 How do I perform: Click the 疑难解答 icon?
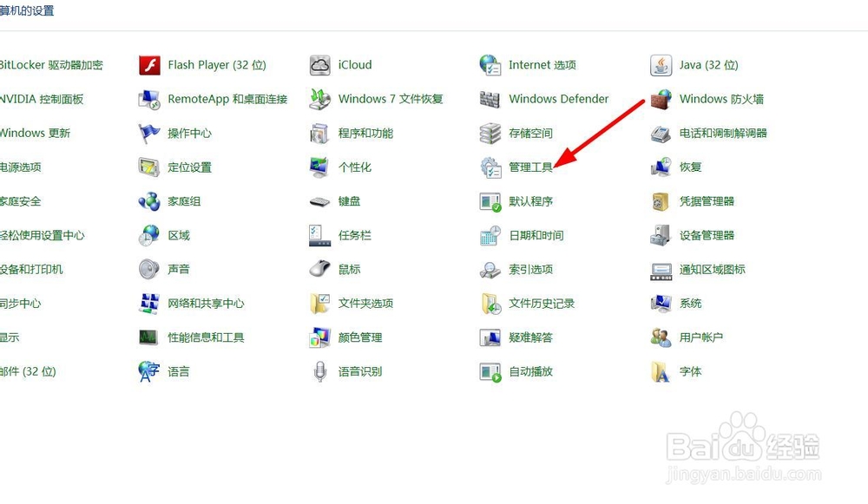[490, 337]
